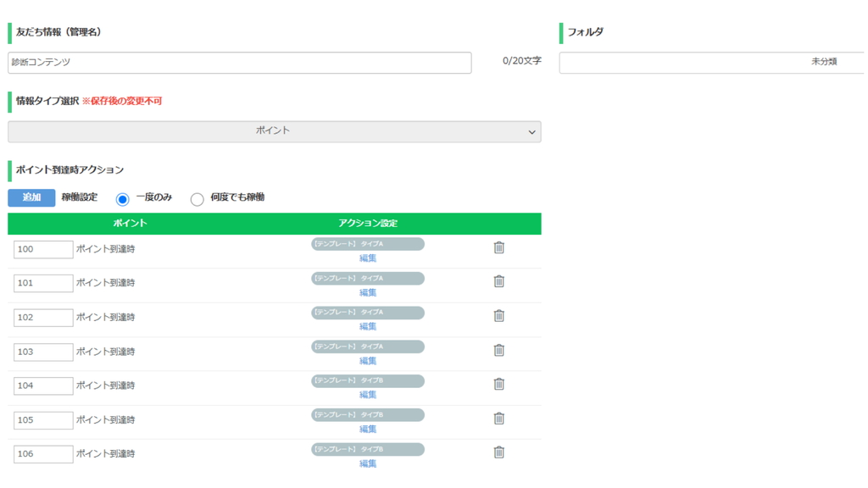Viewport: 868px width, 488px height.
Task: Click 編集 link for 106 point row
Action: pyautogui.click(x=368, y=463)
